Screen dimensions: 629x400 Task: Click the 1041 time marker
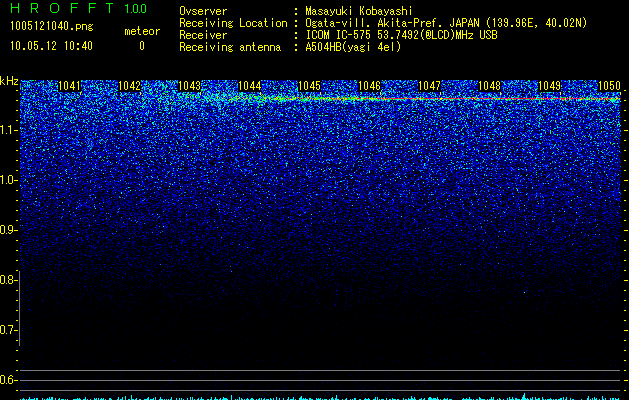(x=69, y=86)
